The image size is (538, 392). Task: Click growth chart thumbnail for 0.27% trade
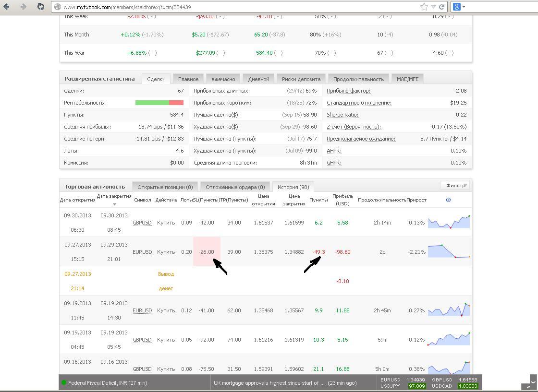pyautogui.click(x=449, y=310)
